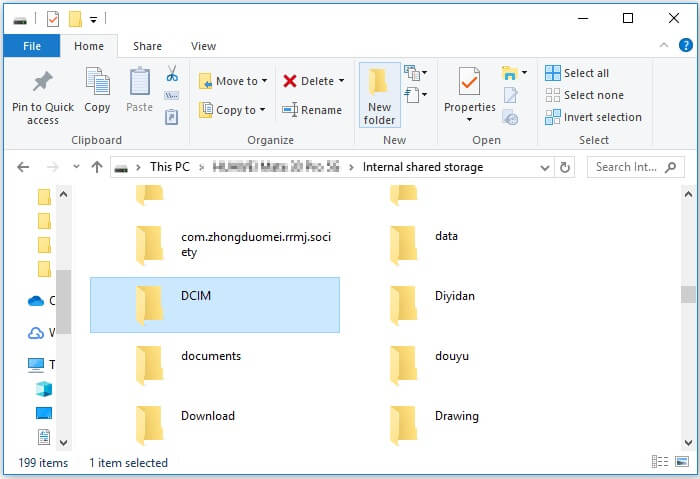Click the Cut scissors icon
The height and width of the screenshot is (479, 700).
[172, 73]
